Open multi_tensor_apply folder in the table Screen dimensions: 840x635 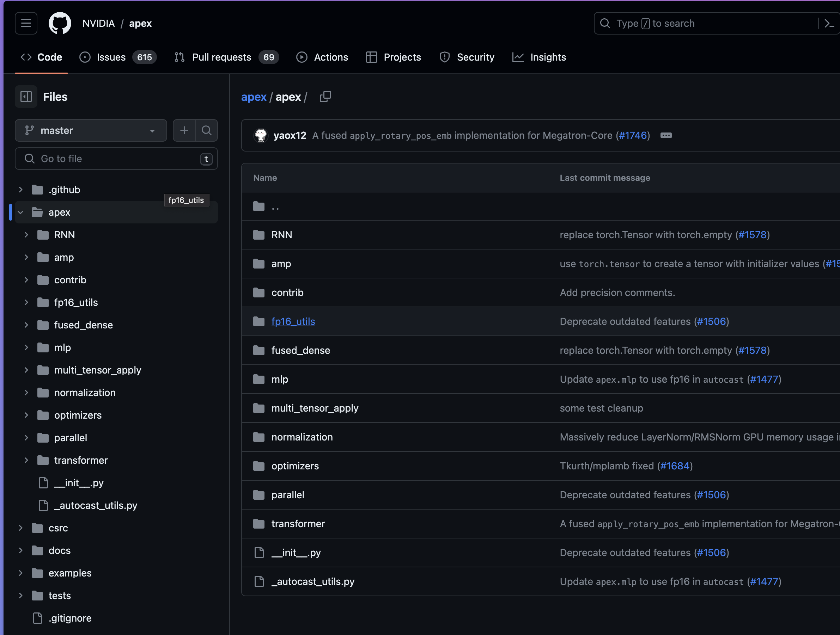pos(315,408)
